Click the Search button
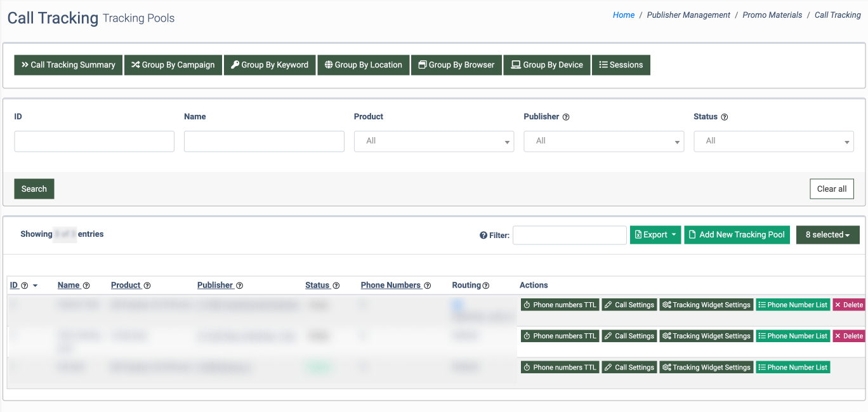 (x=34, y=189)
